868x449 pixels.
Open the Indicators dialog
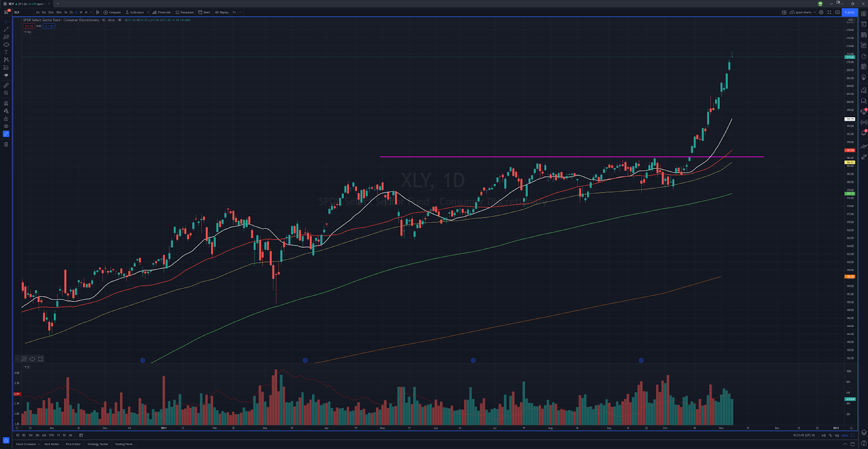135,12
